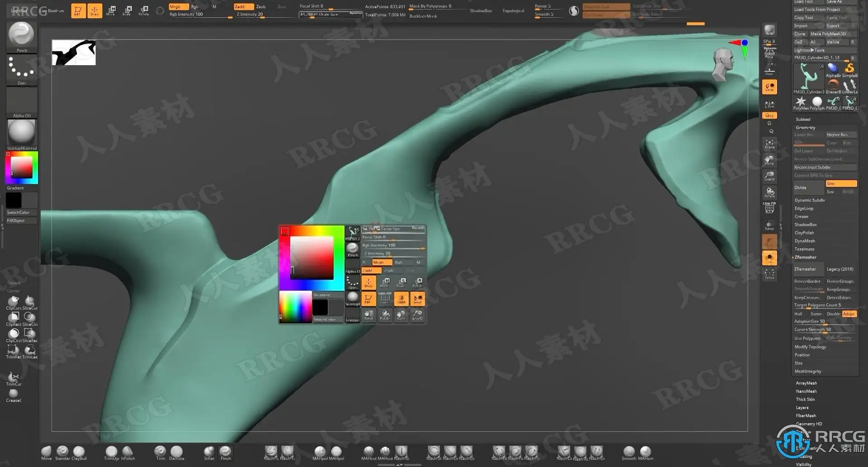This screenshot has width=868, height=467.
Task: Click the FillObject button
Action: click(x=22, y=221)
